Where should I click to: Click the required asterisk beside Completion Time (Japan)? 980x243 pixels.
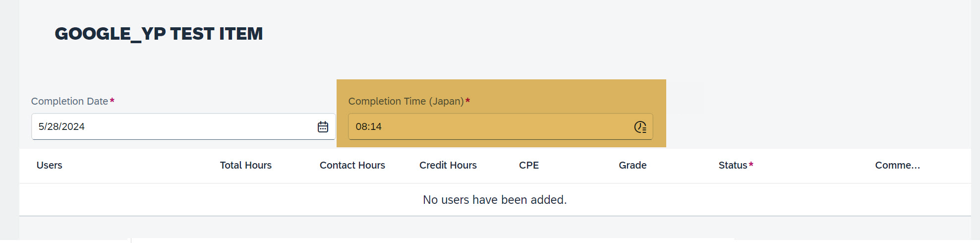pyautogui.click(x=467, y=101)
